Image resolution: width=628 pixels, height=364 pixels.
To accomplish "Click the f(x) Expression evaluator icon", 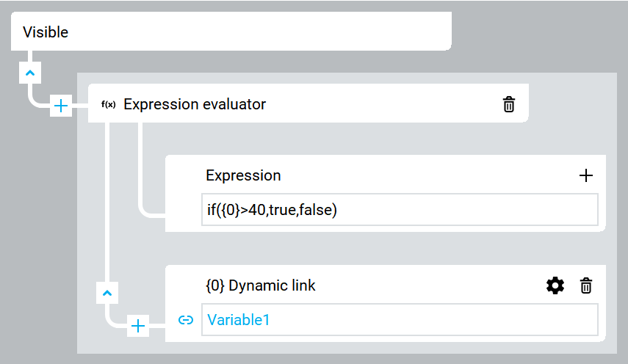I will pyautogui.click(x=109, y=104).
